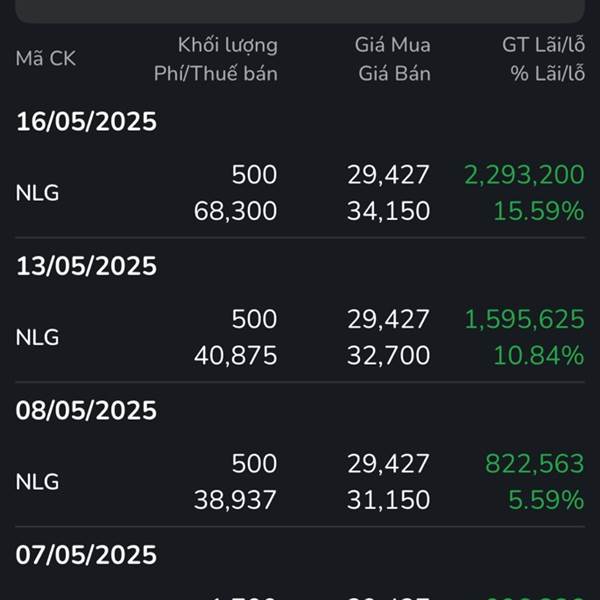
Task: Tap the GT Lãi/lỗ column header
Action: coord(543,45)
